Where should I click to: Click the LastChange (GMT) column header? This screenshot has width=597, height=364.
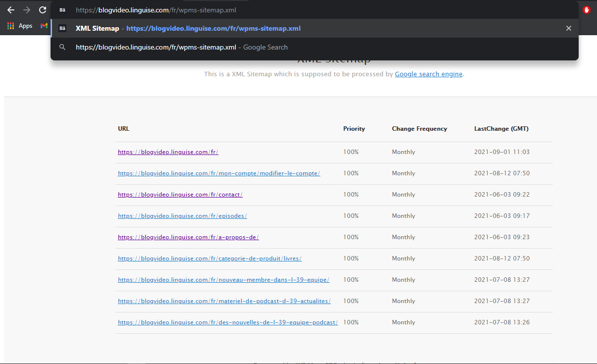[x=501, y=129]
